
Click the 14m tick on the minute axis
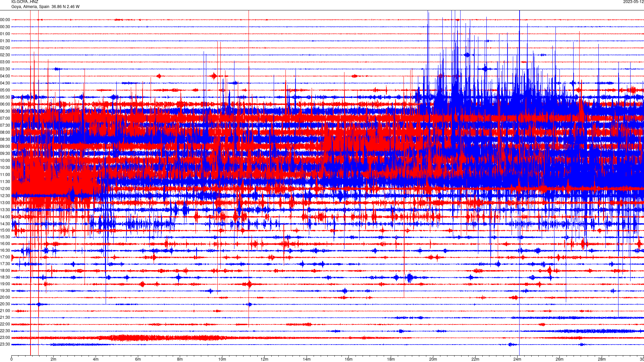coord(307,359)
